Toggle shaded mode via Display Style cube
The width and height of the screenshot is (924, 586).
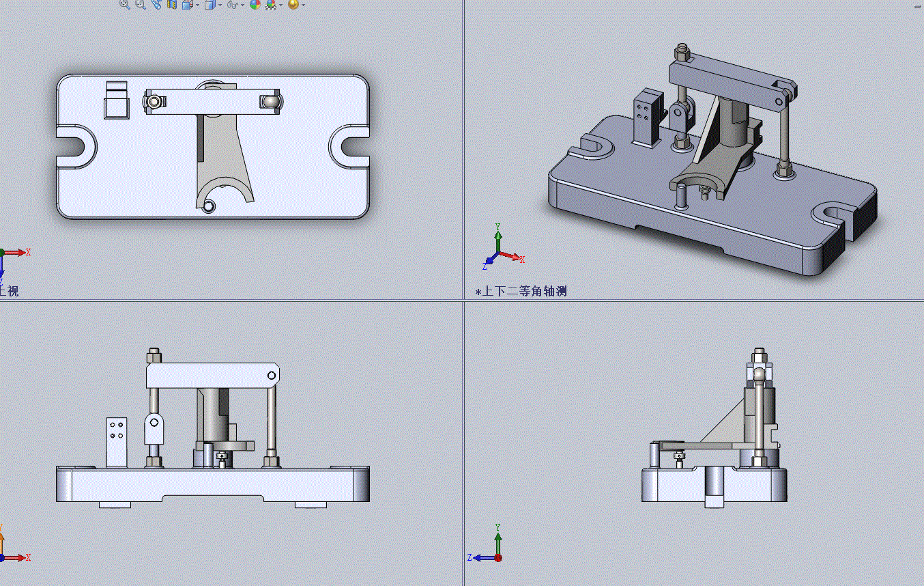click(x=212, y=5)
